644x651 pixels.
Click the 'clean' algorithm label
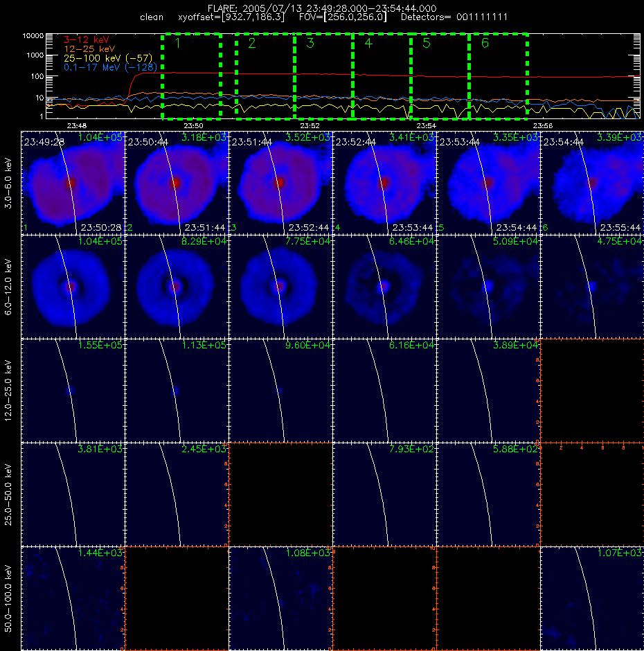pyautogui.click(x=152, y=17)
